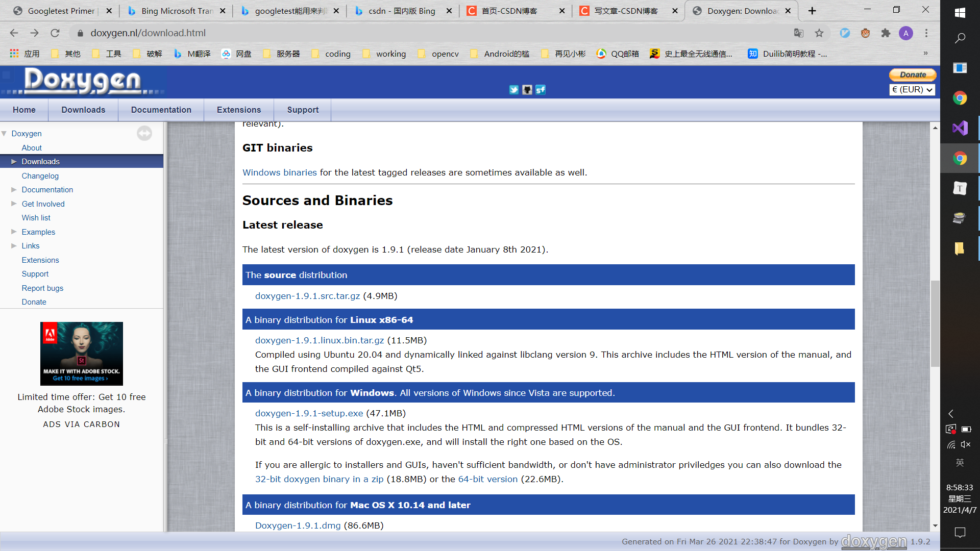Image resolution: width=980 pixels, height=551 pixels.
Task: Open Chrome extensions puzzle icon
Action: tap(886, 33)
